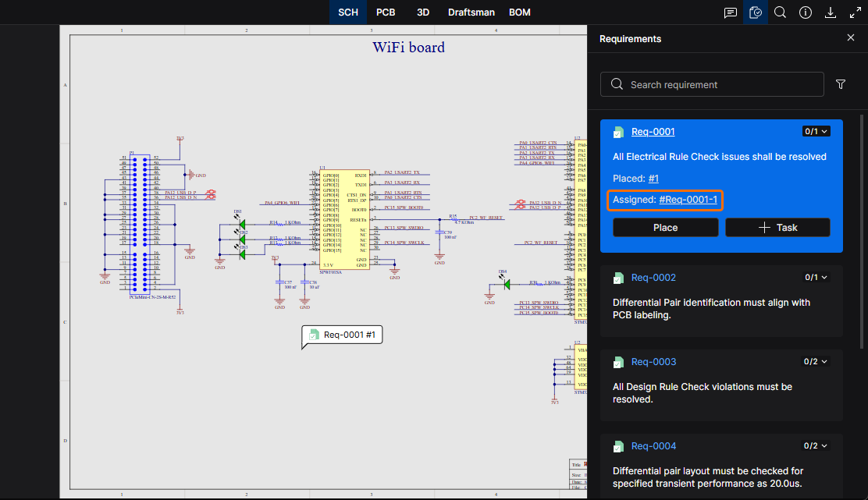Expand the 0/1 counter on Req-0002
The width and height of the screenshot is (868, 500).
pos(816,277)
